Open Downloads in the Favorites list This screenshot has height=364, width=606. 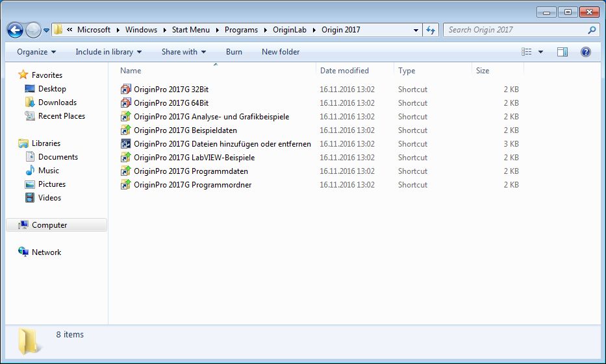coord(57,103)
